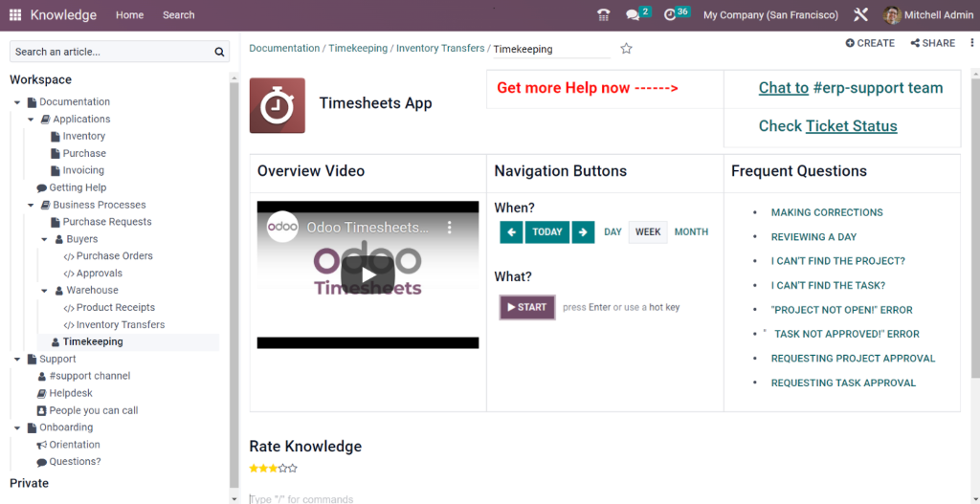Open the activities clock icon
Viewport: 980px width, 504px height.
click(x=670, y=15)
